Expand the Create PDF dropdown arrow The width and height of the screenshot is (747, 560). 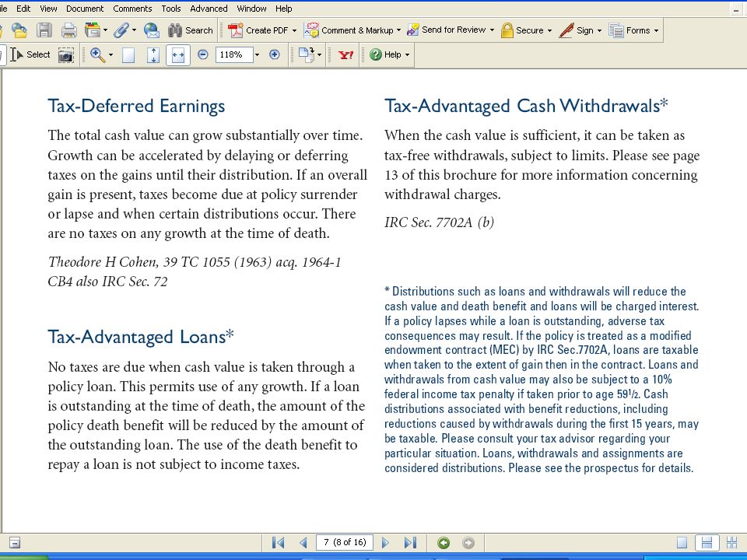point(294,30)
